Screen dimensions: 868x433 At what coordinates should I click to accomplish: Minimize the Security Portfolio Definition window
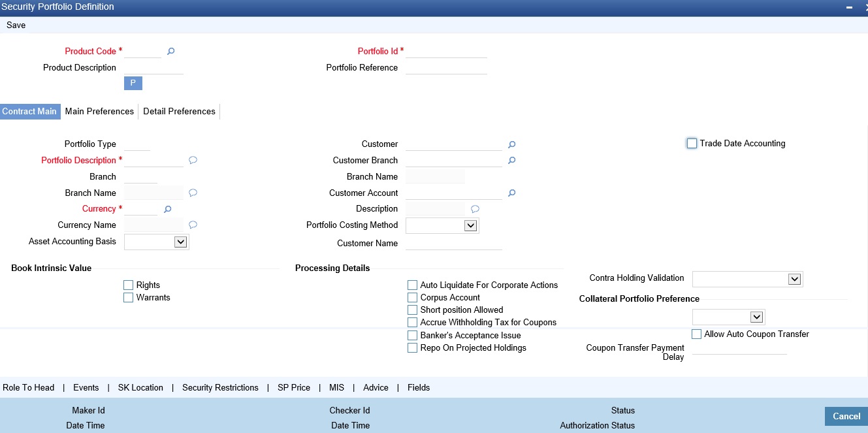click(x=849, y=7)
